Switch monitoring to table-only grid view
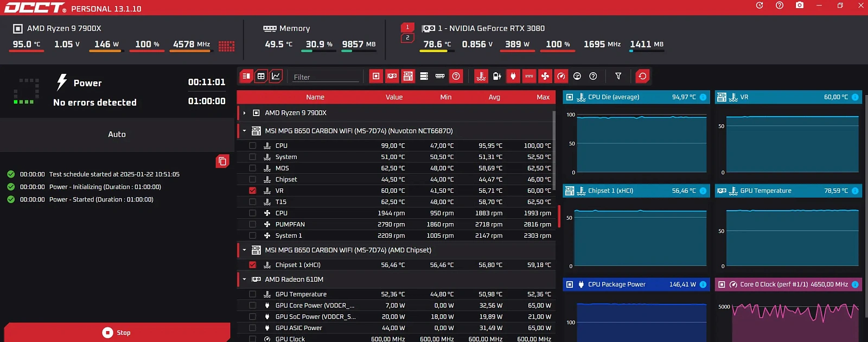868x342 pixels. 261,76
